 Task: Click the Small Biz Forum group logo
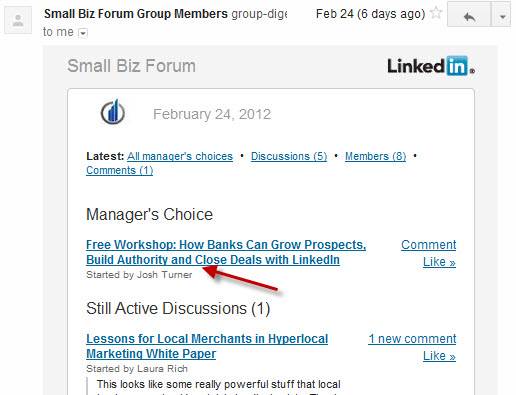[113, 112]
